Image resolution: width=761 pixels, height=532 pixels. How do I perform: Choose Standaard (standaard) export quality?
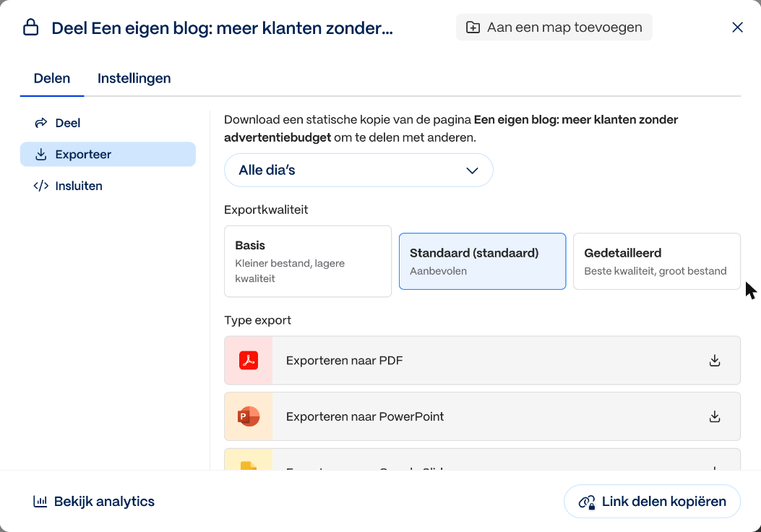click(483, 261)
